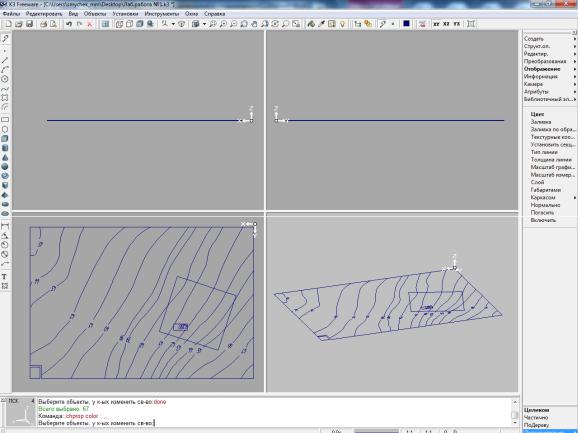Image resolution: width=578 pixels, height=433 pixels.
Task: Select the box solid tool in left toolbar
Action: click(x=5, y=139)
